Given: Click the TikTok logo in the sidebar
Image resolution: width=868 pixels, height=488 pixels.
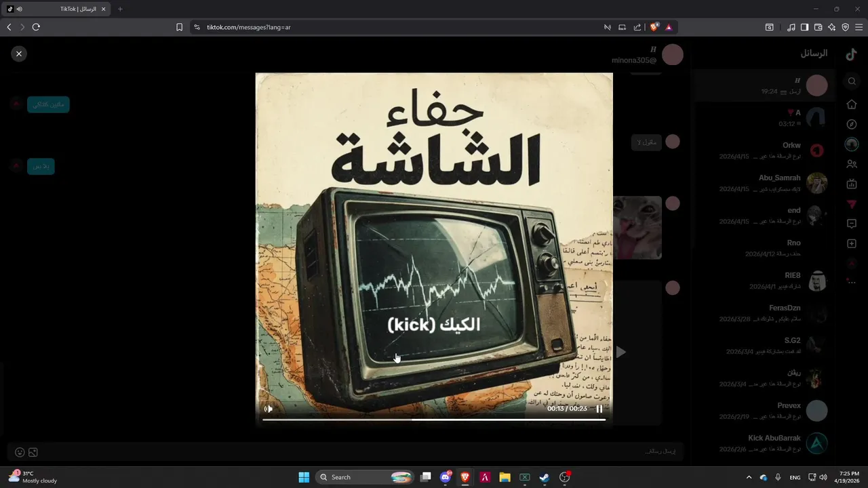Looking at the screenshot, I should tap(852, 55).
